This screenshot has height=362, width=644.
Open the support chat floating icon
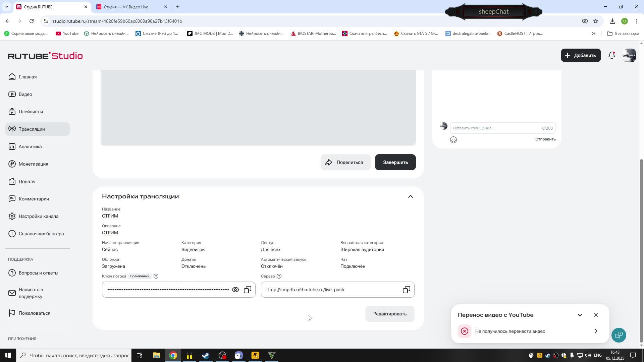coord(619,335)
